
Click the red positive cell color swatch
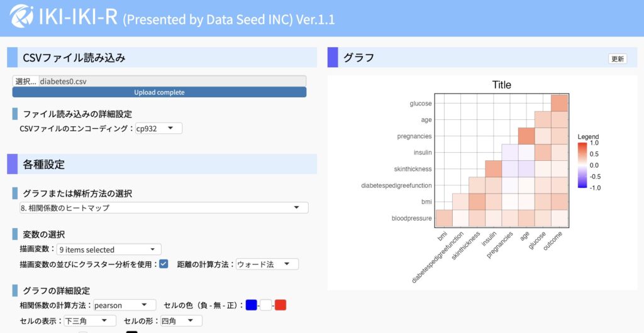click(x=280, y=305)
